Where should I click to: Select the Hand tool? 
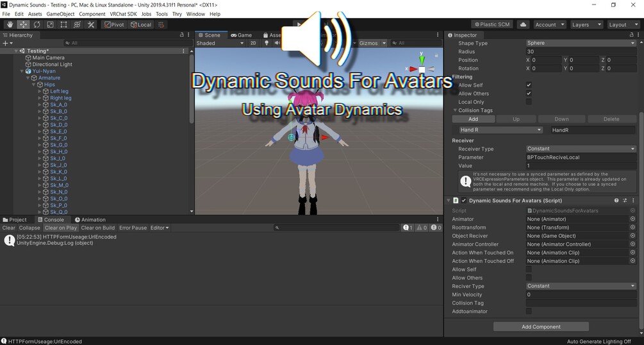pos(10,24)
